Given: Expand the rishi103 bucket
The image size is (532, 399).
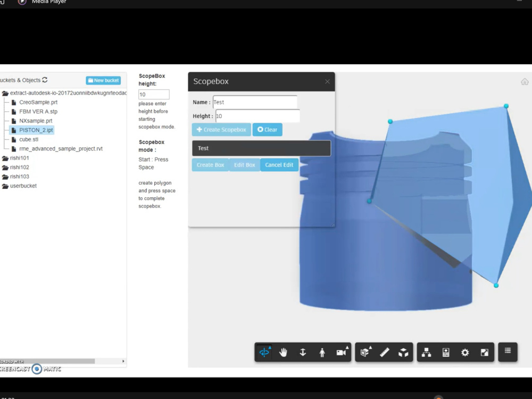Looking at the screenshot, I should pos(5,177).
